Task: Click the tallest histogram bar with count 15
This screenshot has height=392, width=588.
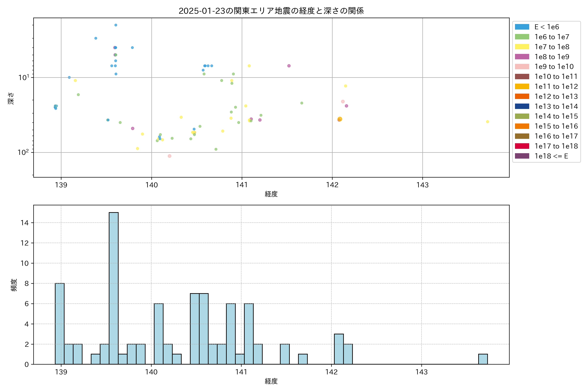Action: (114, 288)
